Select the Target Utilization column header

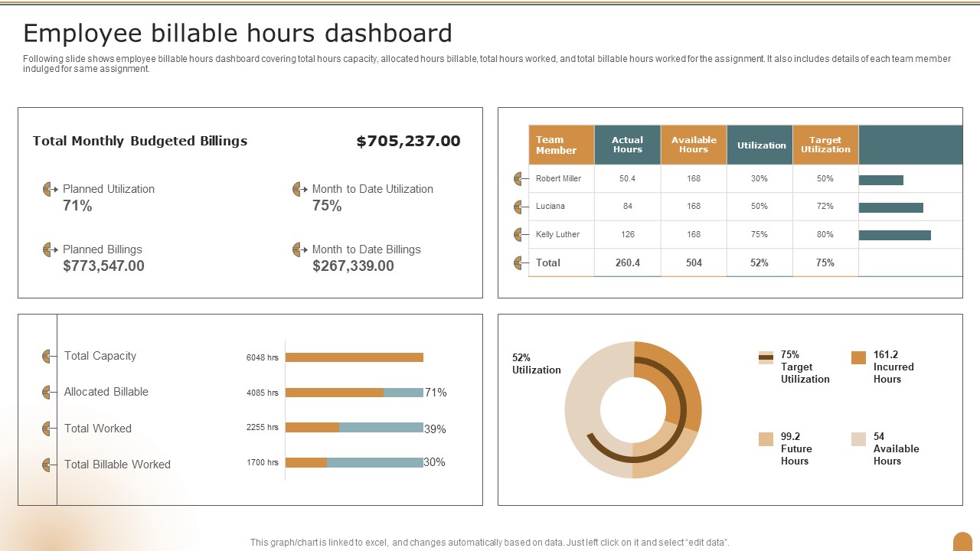click(x=825, y=145)
